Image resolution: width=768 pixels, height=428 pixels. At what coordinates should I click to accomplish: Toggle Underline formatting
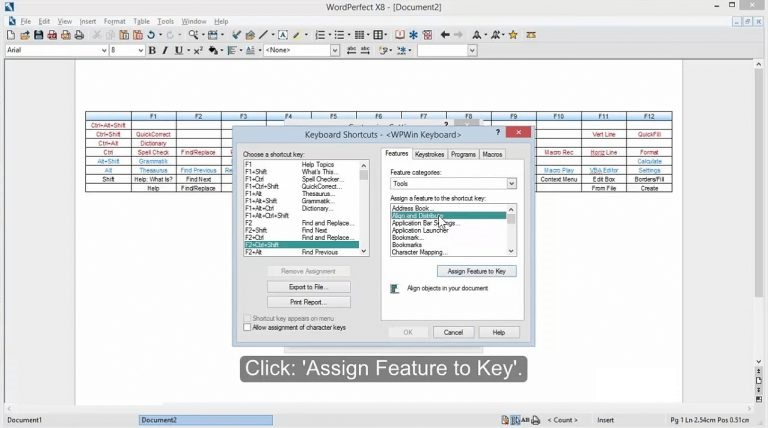tap(179, 50)
